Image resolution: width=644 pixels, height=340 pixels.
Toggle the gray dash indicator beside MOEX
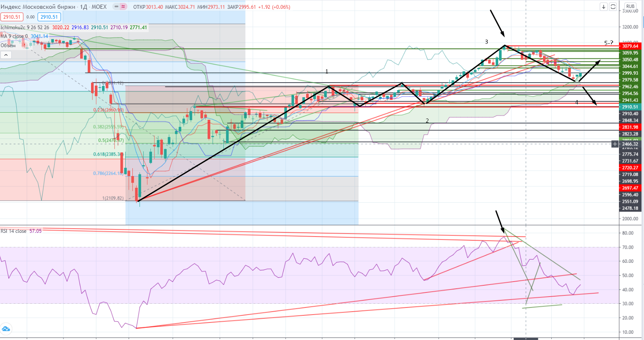(114, 7)
